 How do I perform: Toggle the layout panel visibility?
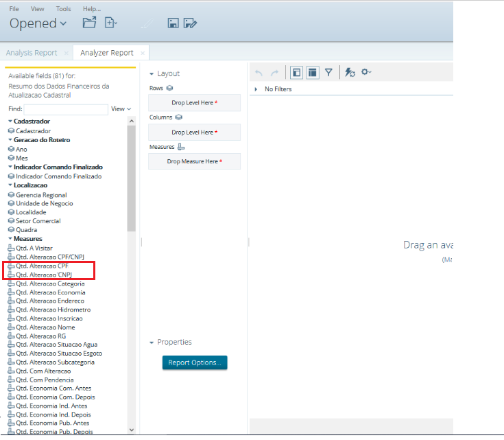pyautogui.click(x=312, y=72)
